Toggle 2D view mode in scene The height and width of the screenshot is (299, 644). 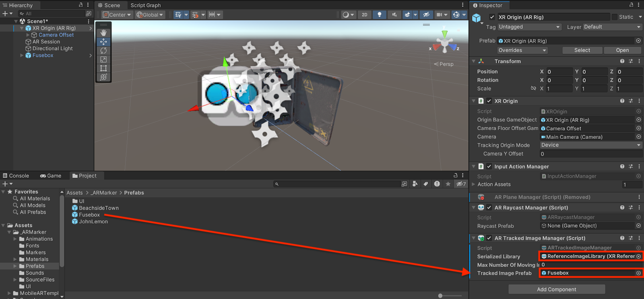[x=364, y=15]
